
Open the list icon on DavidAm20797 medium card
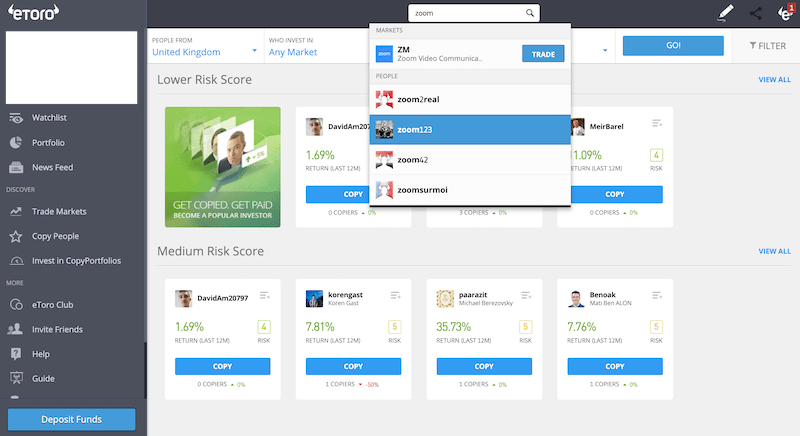(264, 295)
